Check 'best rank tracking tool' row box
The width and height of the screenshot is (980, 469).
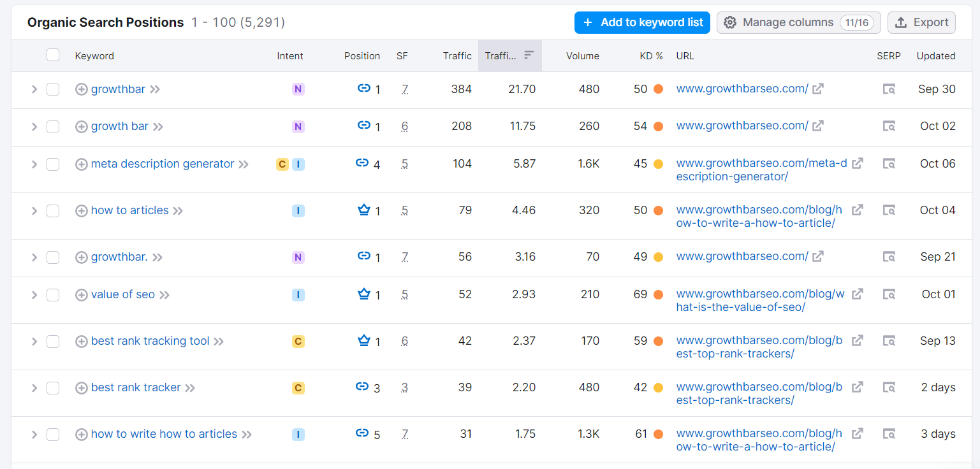53,342
